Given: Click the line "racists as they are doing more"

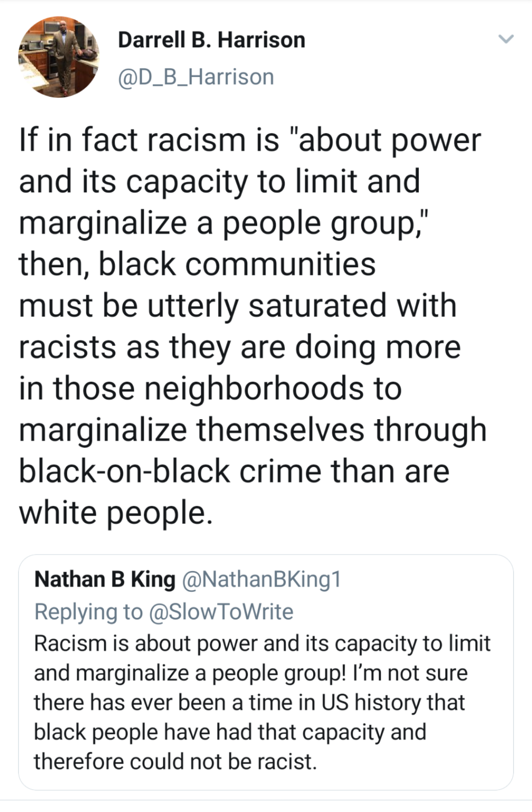Looking at the screenshot, I should [x=240, y=347].
